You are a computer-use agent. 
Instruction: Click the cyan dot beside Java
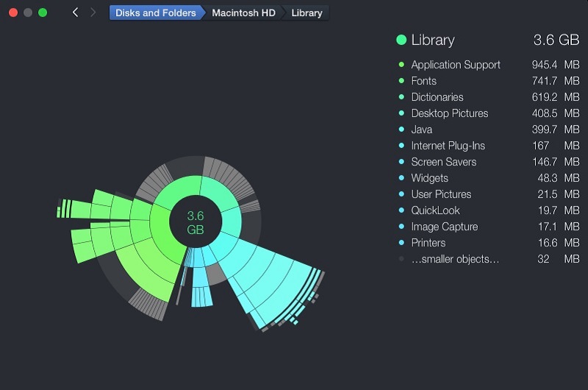(401, 130)
